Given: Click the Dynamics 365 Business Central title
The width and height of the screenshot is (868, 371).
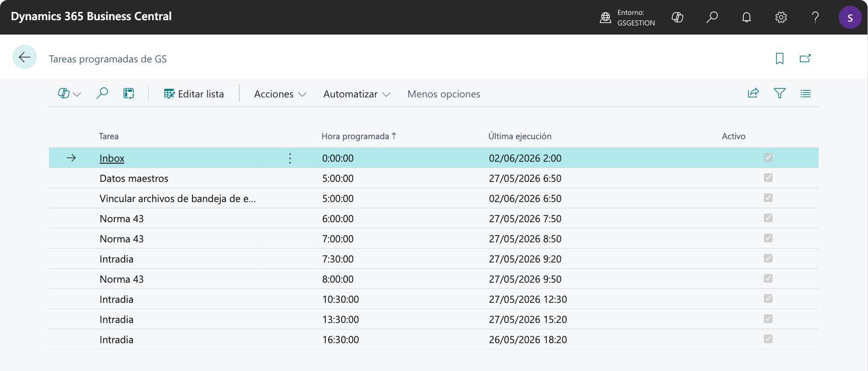Looking at the screenshot, I should 91,16.
